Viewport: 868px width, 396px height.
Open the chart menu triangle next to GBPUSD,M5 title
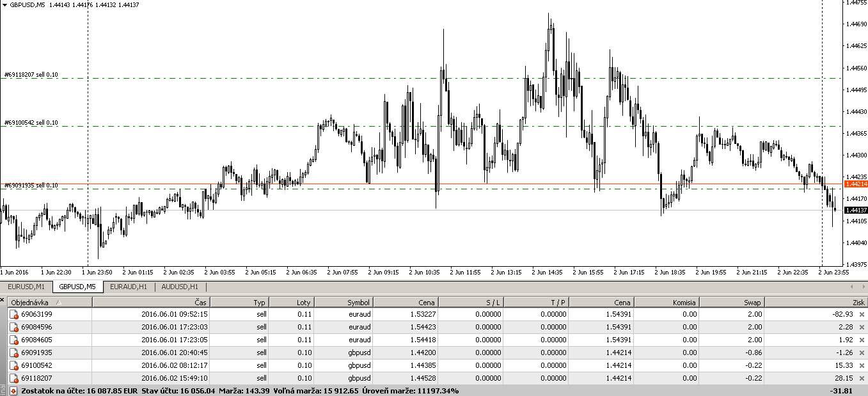[x=4, y=4]
